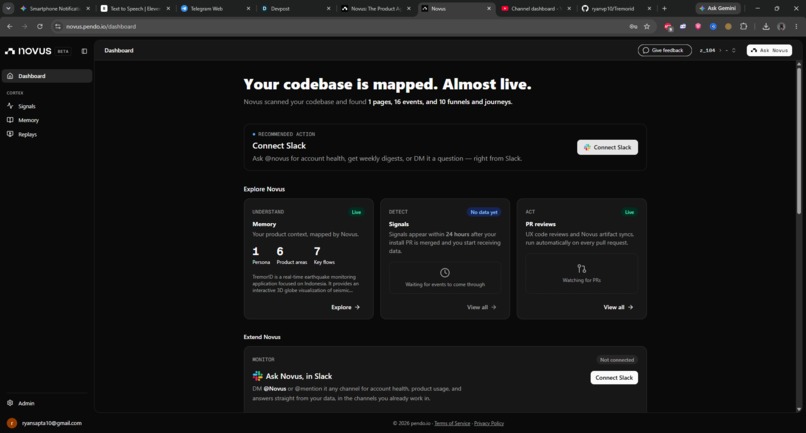
Task: Open Memory in the sidebar
Action: pos(47,120)
